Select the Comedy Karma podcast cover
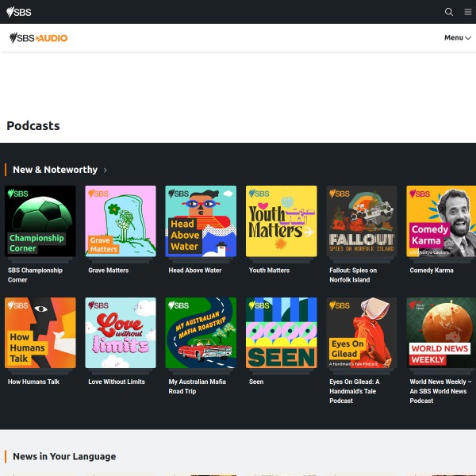476x476 pixels. tap(441, 221)
